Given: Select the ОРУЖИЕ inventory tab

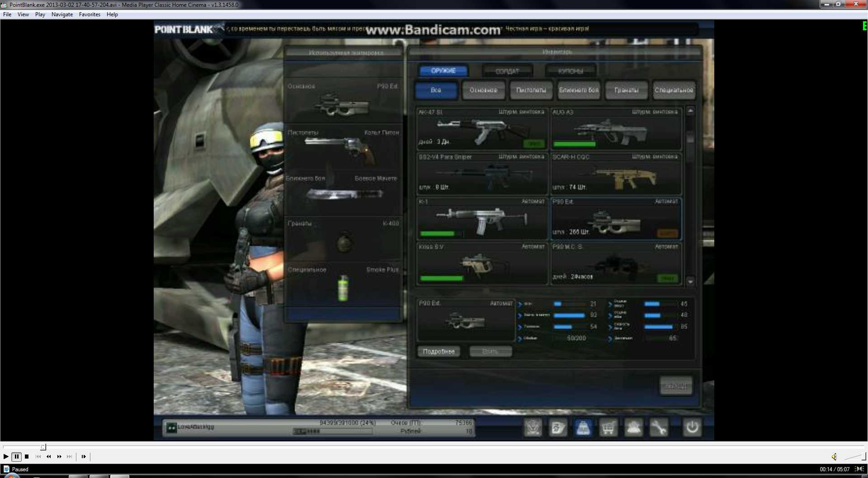Looking at the screenshot, I should click(443, 71).
